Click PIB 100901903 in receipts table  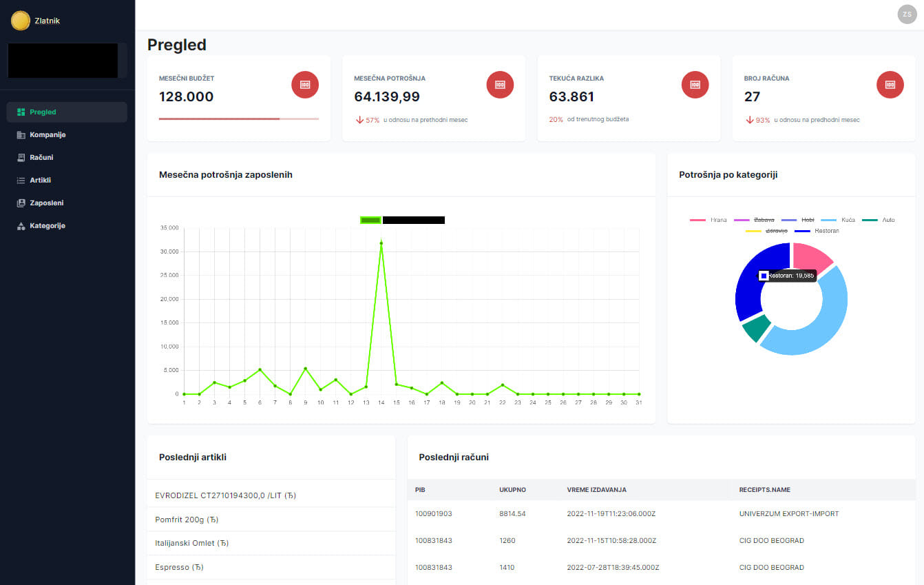(434, 514)
